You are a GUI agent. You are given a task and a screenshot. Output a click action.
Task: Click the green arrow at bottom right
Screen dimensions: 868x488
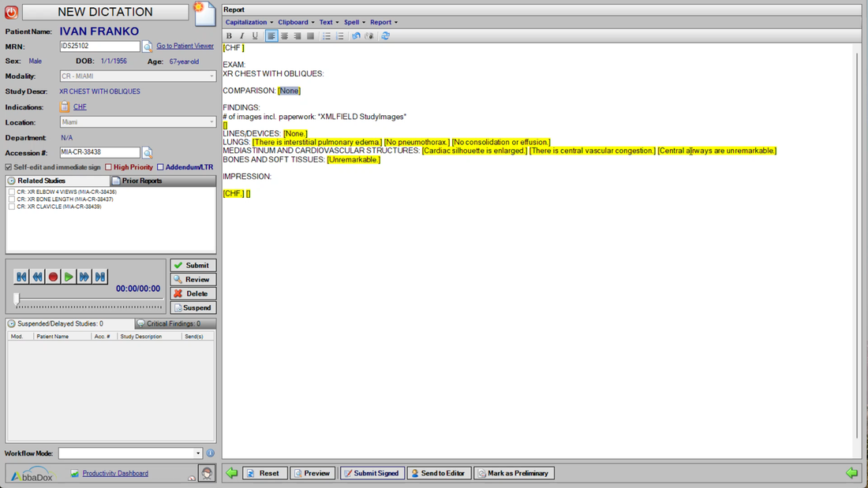pos(851,473)
